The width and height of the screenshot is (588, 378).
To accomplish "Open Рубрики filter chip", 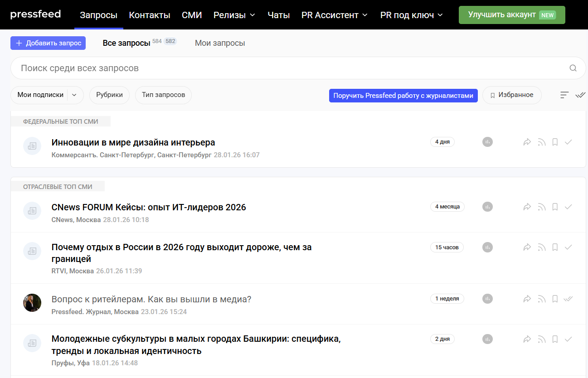I will coord(110,95).
